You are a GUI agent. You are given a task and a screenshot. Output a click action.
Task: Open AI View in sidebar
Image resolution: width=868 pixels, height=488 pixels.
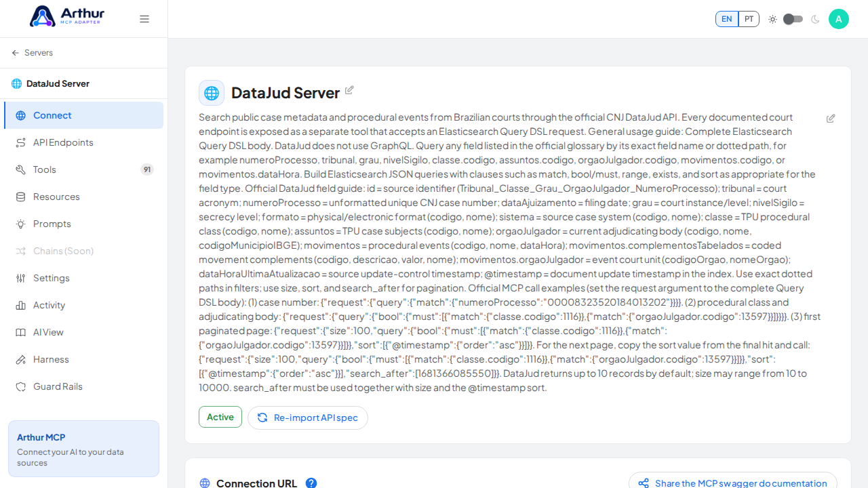tap(83, 332)
